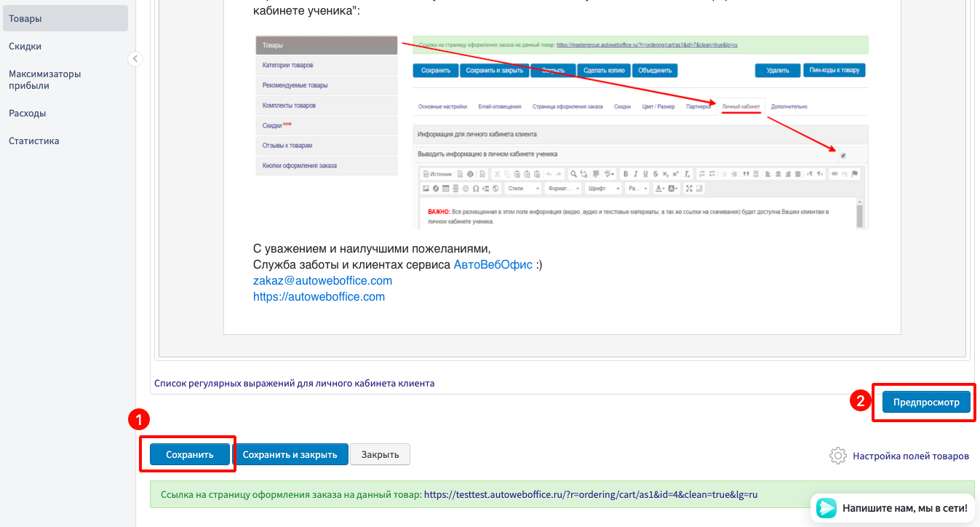The height and width of the screenshot is (527, 980).
Task: Click the Напишите нам, мы в сети chat text
Action: 904,508
